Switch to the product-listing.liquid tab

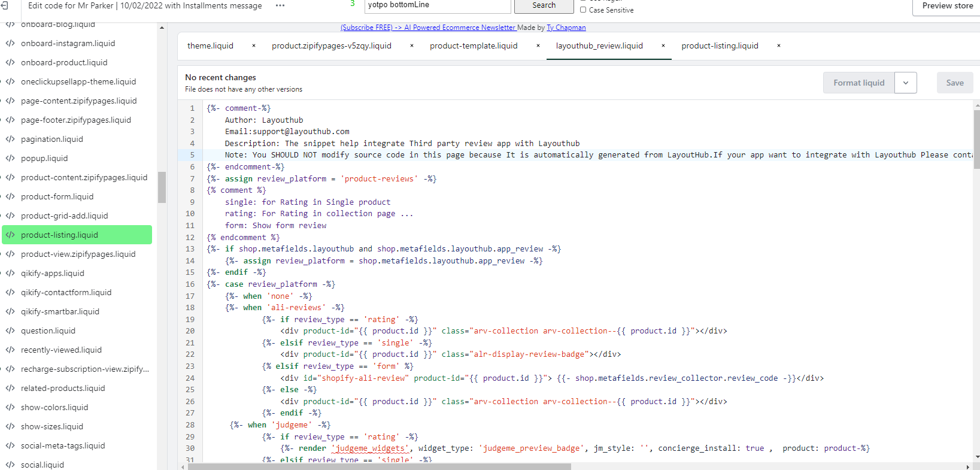(720, 46)
